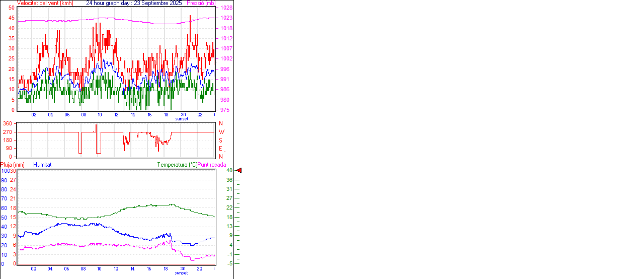Click the 'Velocitat del vent (kmh)' label

point(45,3)
